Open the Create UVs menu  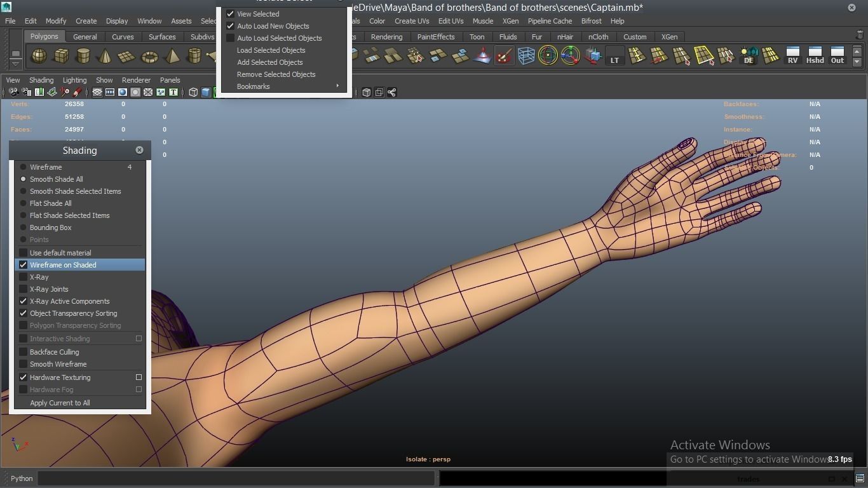point(412,21)
